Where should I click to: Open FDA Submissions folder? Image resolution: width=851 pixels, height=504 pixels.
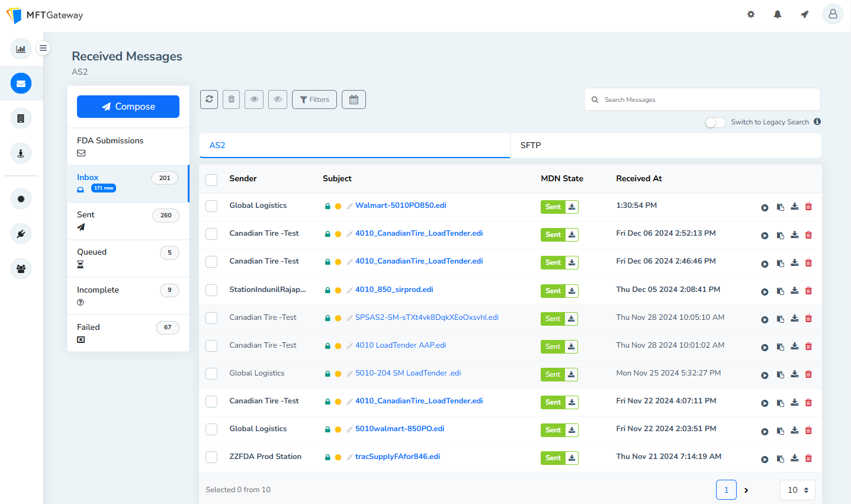tap(128, 146)
